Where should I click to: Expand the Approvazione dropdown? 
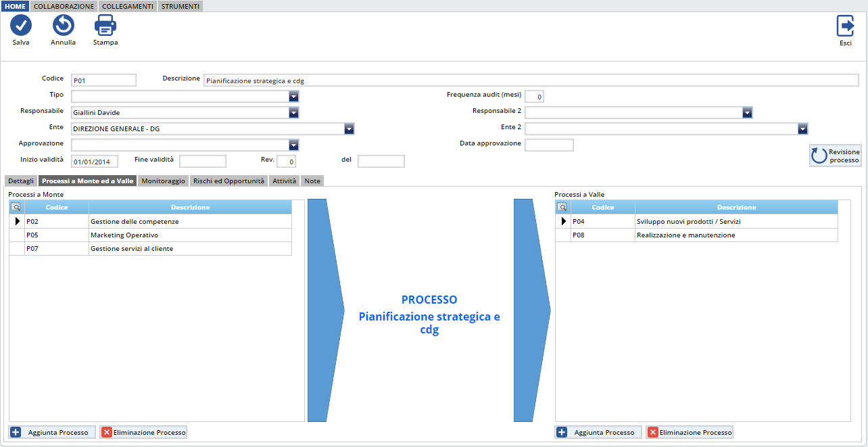point(293,145)
